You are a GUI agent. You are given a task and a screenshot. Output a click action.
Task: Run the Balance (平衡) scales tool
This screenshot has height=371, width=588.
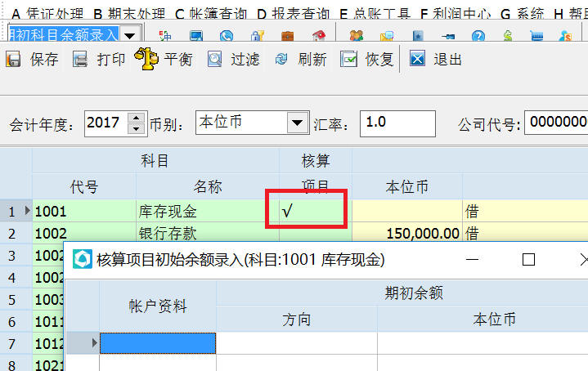[x=164, y=59]
